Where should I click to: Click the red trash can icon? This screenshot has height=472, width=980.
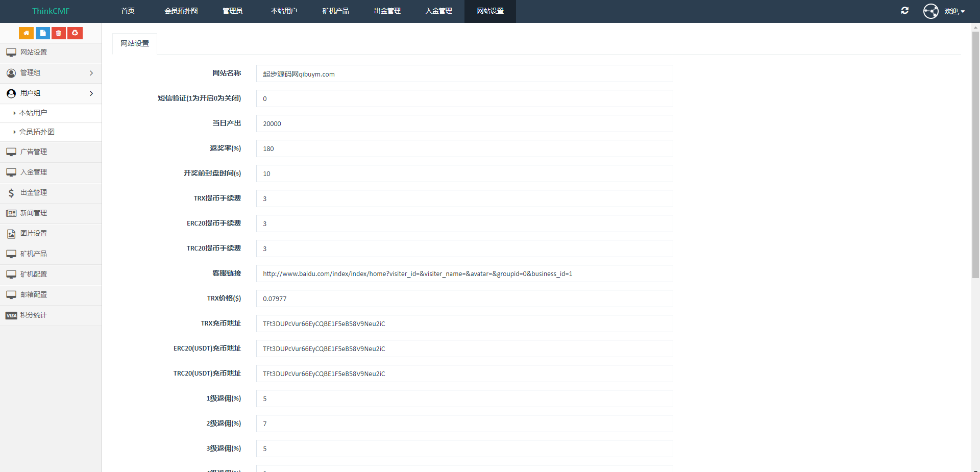59,33
